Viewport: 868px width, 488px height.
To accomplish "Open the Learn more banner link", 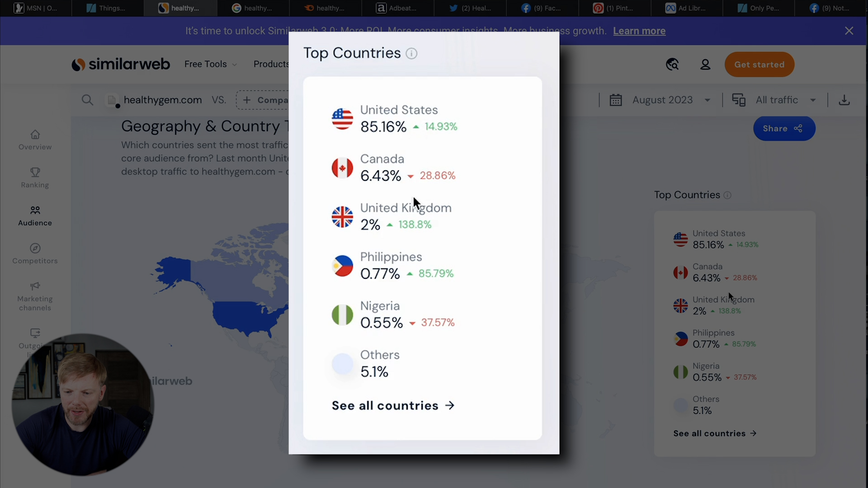I will [639, 31].
